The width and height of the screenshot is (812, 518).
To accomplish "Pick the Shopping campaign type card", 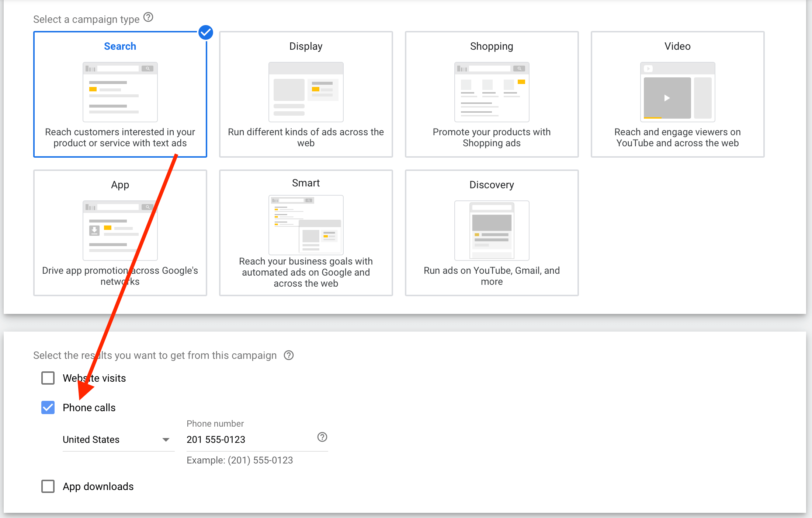I will [492, 94].
